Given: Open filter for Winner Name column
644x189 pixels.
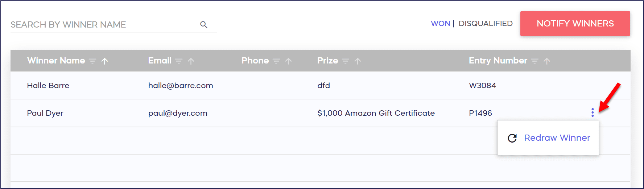Looking at the screenshot, I should tap(93, 61).
